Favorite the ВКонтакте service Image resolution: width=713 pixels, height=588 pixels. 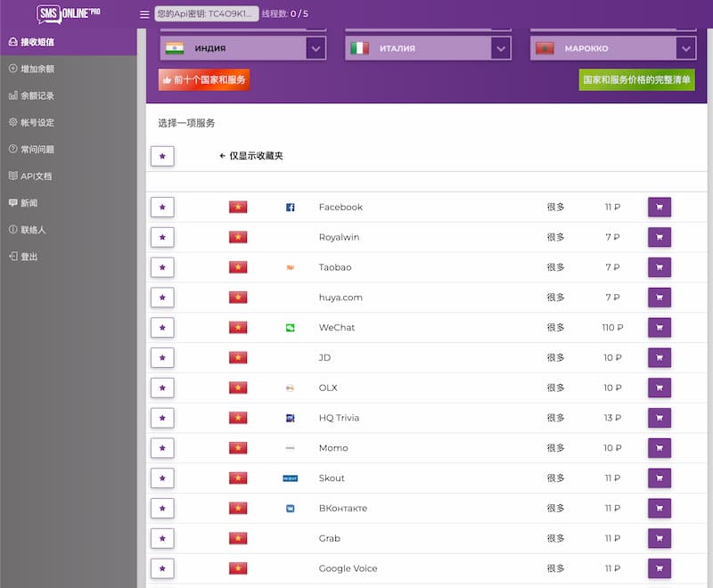tap(162, 508)
